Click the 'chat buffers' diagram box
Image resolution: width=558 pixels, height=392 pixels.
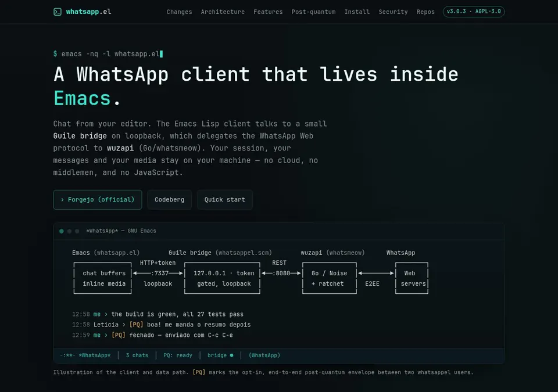tap(102, 278)
